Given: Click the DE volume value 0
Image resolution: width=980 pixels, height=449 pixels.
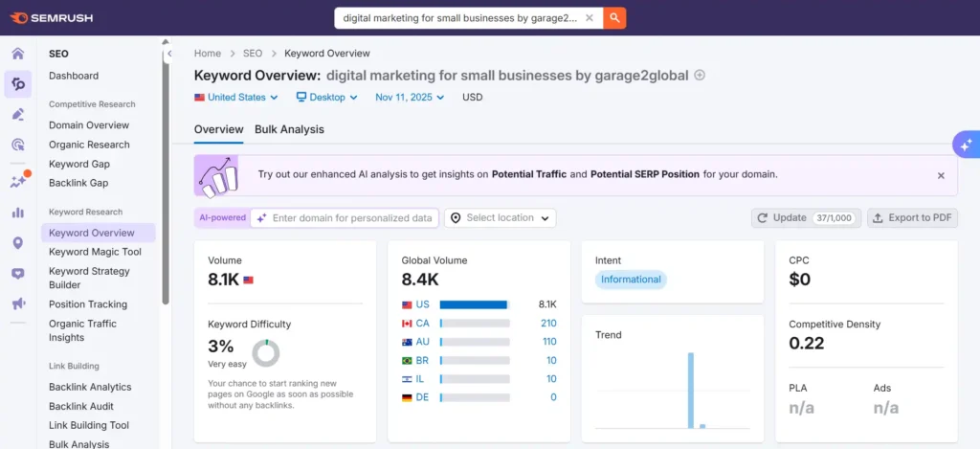Looking at the screenshot, I should [553, 397].
